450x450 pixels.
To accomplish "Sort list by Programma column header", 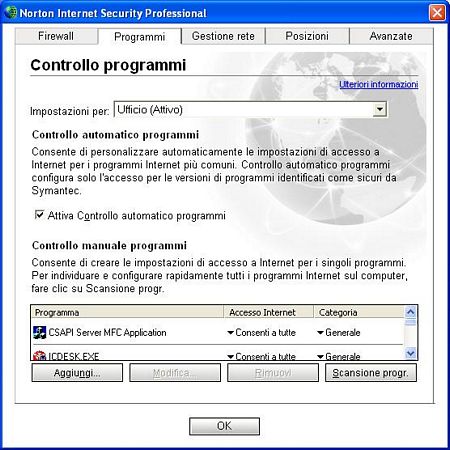I will point(127,312).
